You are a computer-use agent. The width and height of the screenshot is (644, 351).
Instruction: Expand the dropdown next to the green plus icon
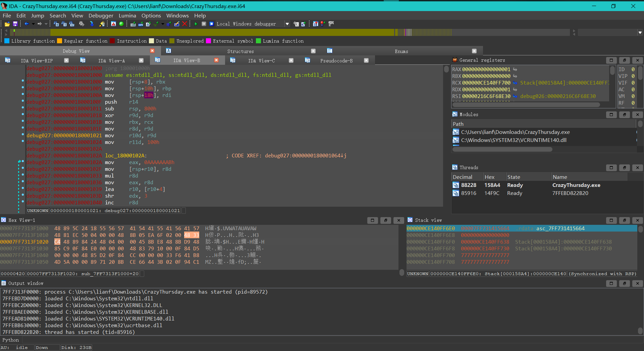[x=163, y=24]
